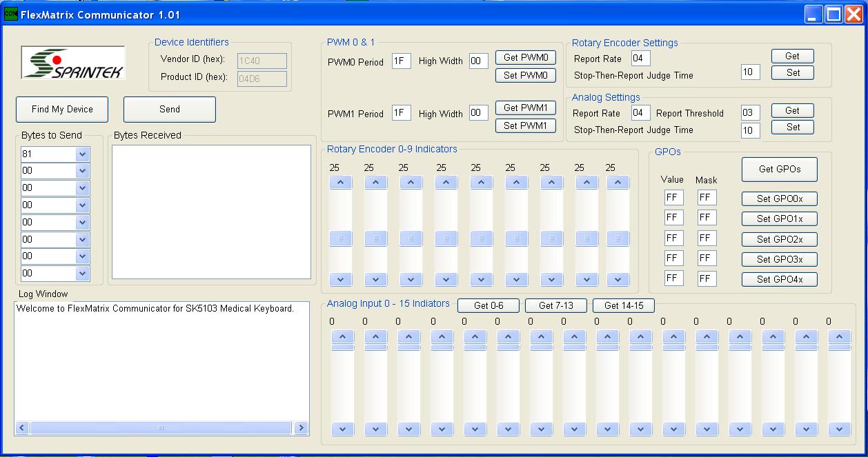
Task: Click the Get PWM0 button
Action: pos(525,58)
